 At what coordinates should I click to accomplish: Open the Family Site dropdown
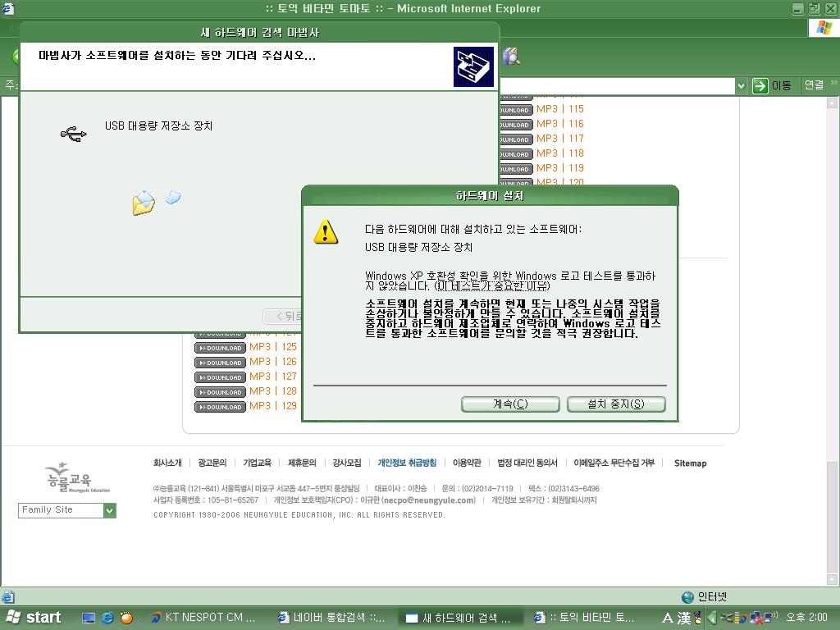tap(109, 510)
